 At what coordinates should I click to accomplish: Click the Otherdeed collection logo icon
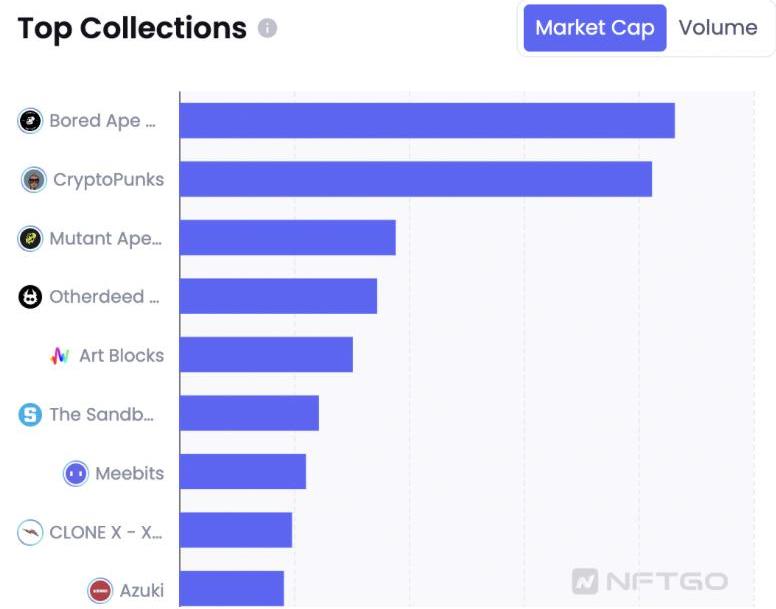(x=31, y=297)
